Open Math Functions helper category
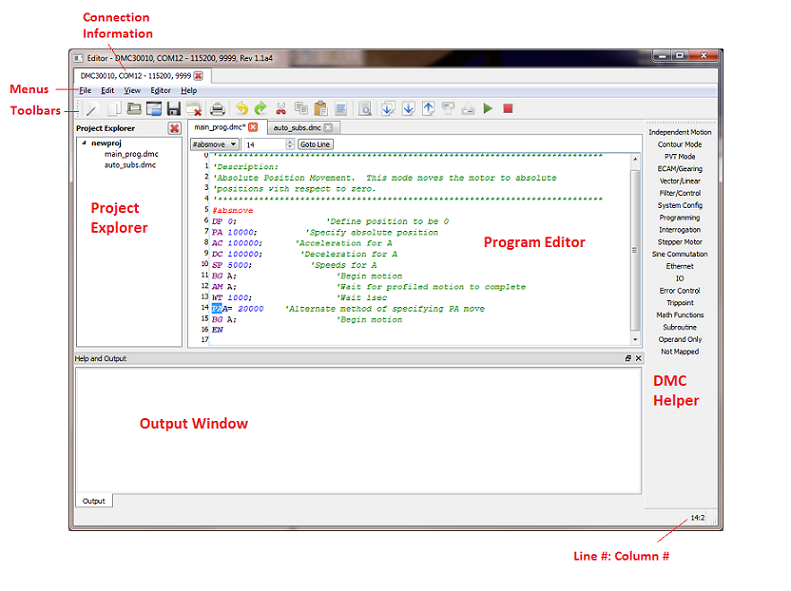The height and width of the screenshot is (591, 791). (680, 315)
